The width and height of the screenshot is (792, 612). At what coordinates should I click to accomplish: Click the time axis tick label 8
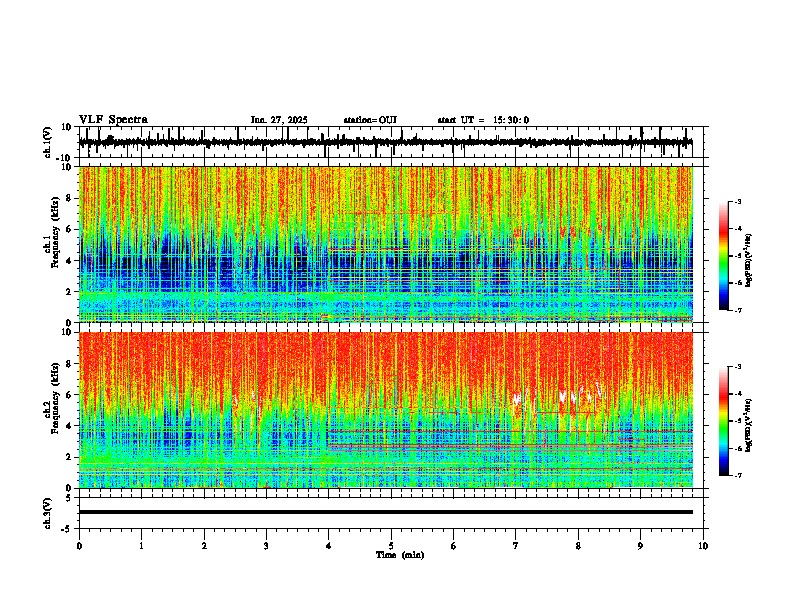(x=578, y=546)
